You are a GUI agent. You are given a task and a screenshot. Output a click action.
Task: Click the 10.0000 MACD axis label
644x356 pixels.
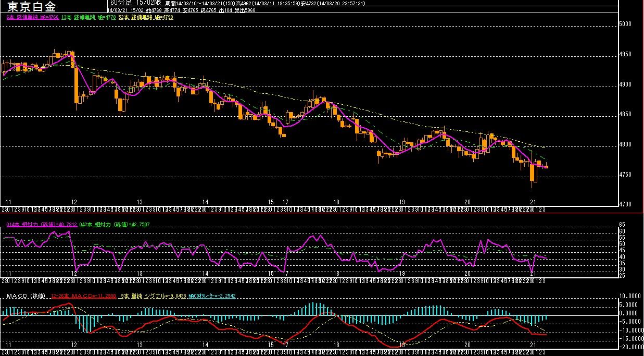629,297
